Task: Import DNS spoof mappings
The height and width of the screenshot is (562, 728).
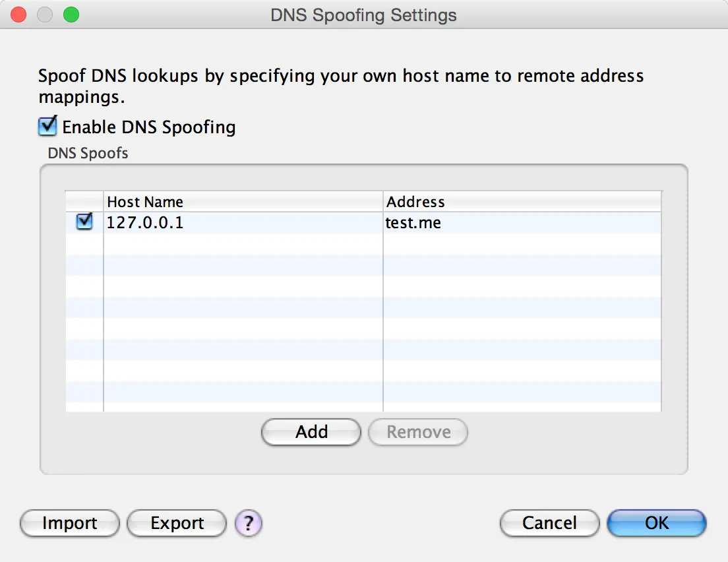Action: click(69, 522)
